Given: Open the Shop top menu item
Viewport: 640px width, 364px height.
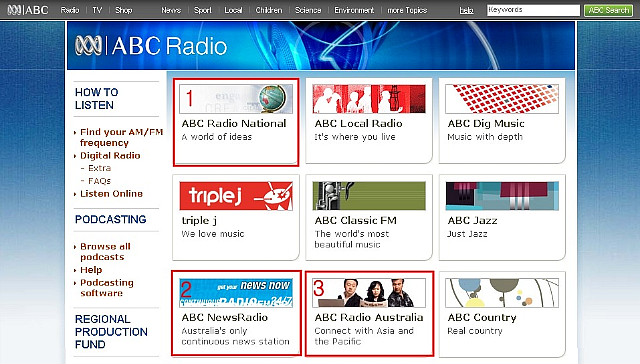Looking at the screenshot, I should [x=124, y=10].
